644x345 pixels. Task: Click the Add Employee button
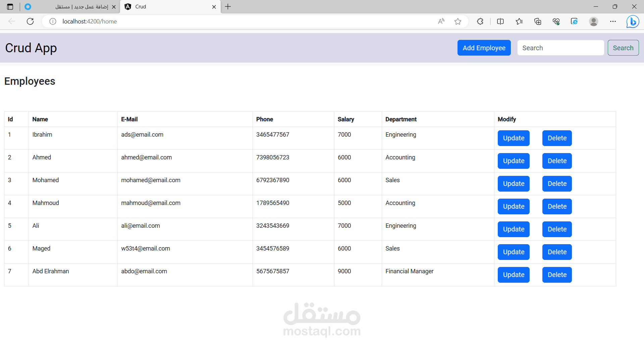[484, 48]
